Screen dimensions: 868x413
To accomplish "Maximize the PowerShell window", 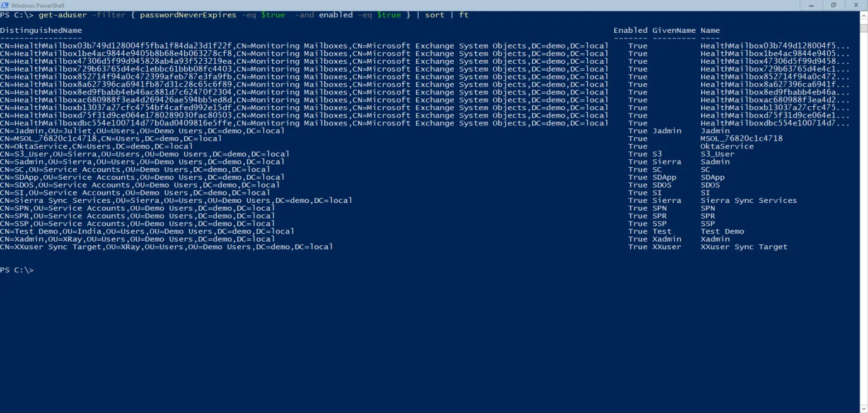I will tap(834, 5).
